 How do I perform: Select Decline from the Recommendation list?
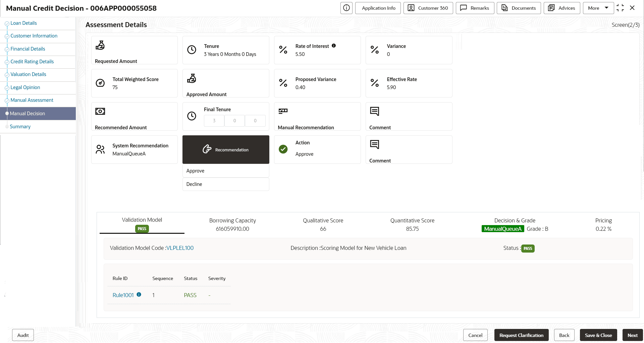[226, 184]
